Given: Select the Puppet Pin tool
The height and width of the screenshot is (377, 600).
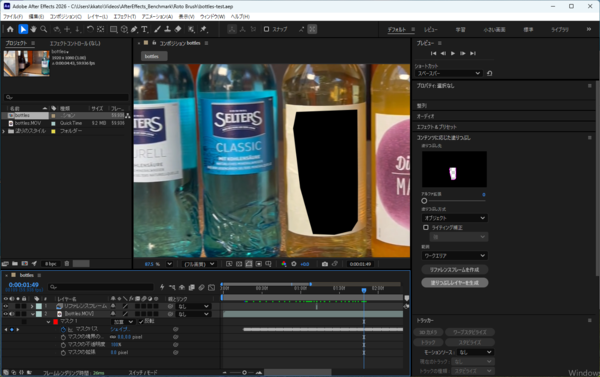Looking at the screenshot, I should 204,29.
